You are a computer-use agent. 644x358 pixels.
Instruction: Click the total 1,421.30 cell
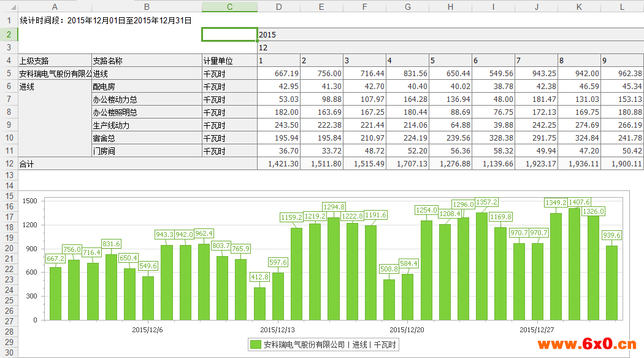[279, 163]
